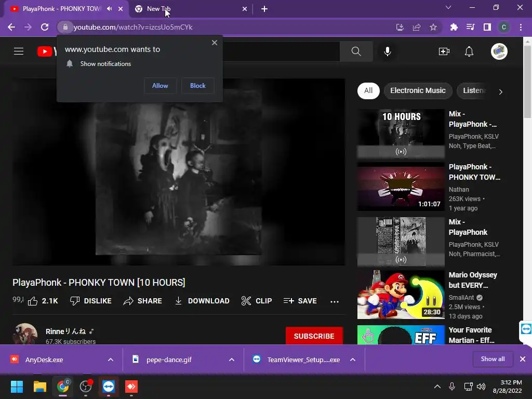Bookmark this page with star icon
The image size is (532, 399).
pyautogui.click(x=433, y=27)
